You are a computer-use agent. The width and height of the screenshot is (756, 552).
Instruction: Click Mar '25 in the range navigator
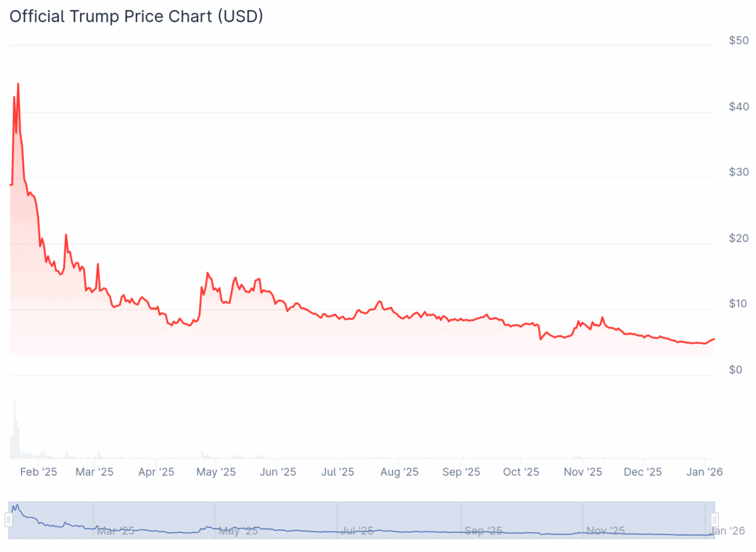coord(115,530)
